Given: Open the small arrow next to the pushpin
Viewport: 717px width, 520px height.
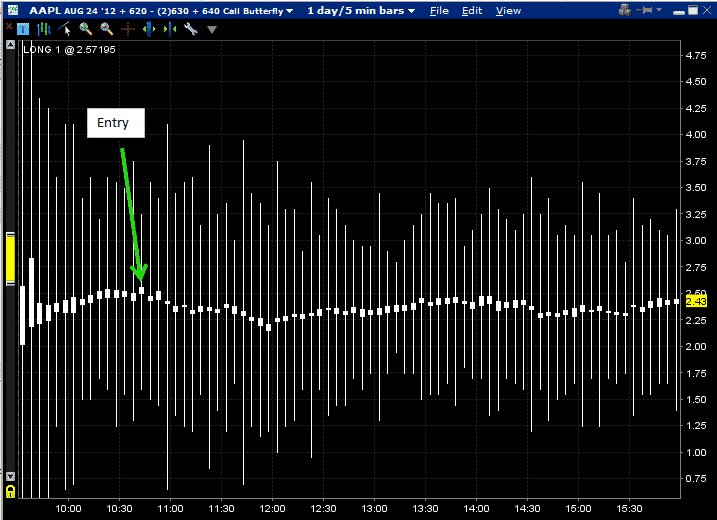Looking at the screenshot, I should [659, 10].
